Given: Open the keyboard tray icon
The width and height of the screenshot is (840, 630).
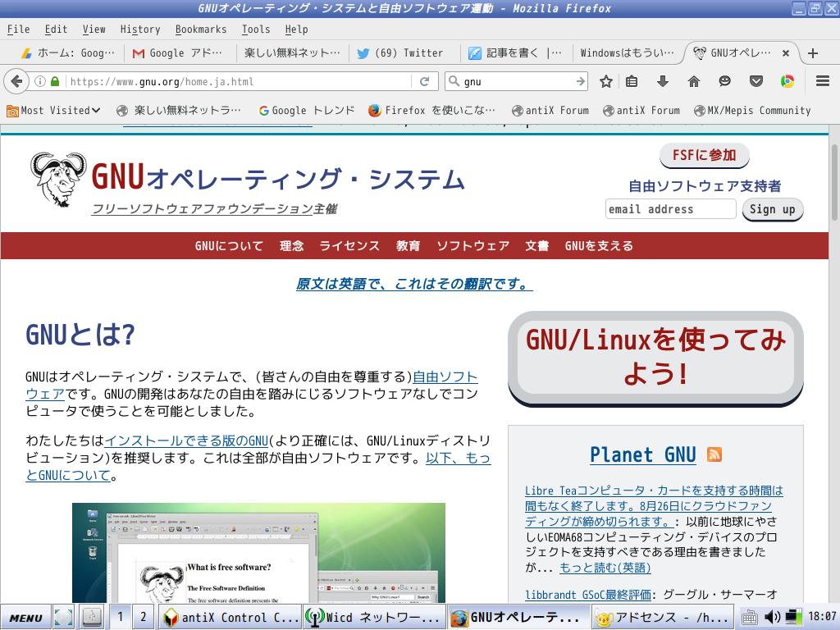Looking at the screenshot, I should click(x=749, y=618).
